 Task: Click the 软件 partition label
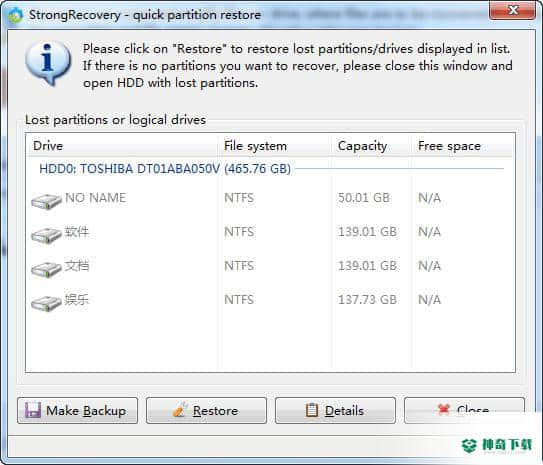tap(77, 232)
